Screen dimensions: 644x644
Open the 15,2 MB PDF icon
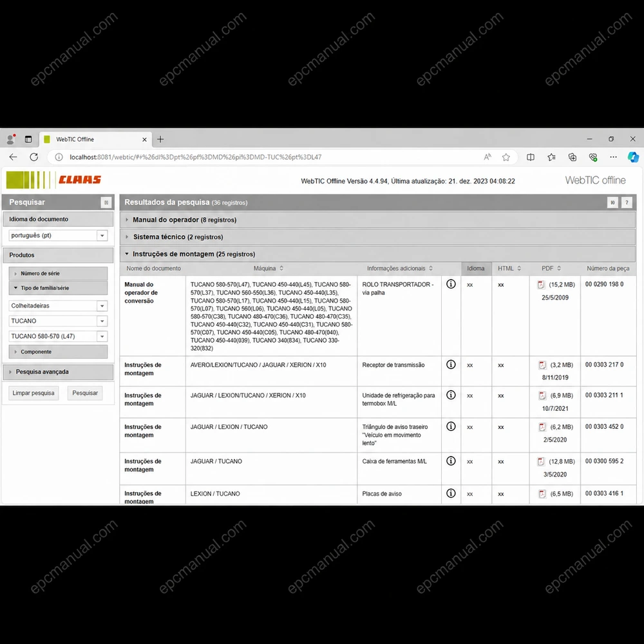(541, 284)
